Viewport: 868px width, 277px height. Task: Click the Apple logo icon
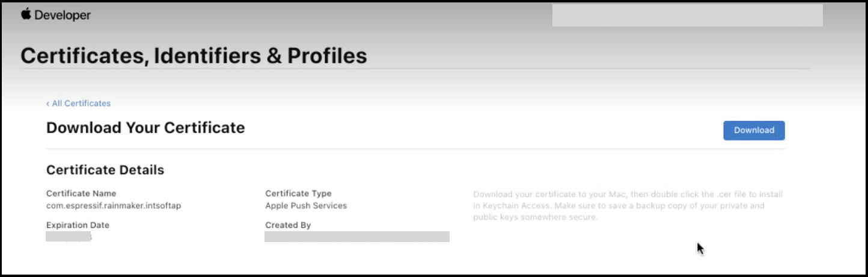click(x=26, y=14)
